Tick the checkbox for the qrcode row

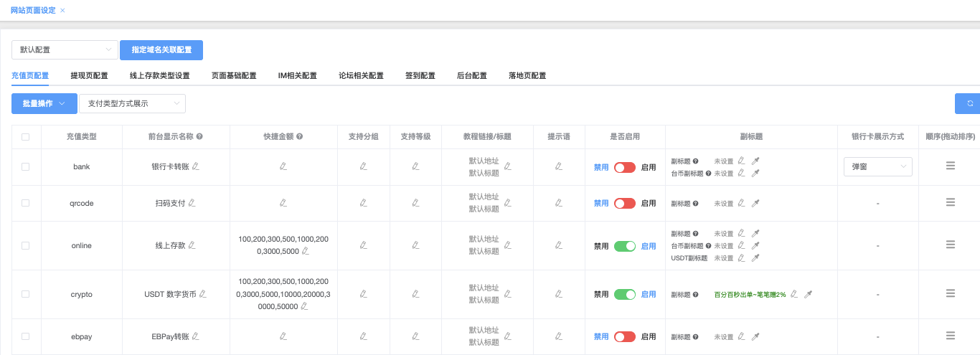pos(26,203)
